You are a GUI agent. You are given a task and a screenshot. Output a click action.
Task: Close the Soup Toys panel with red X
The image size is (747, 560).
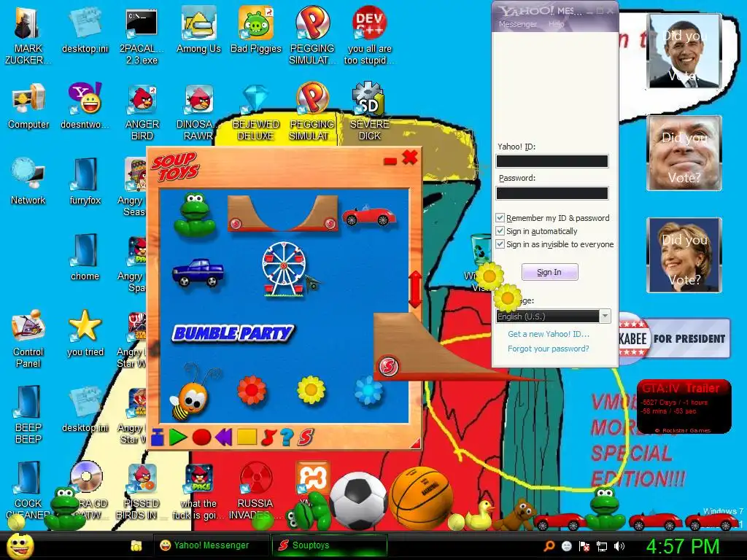pos(410,157)
